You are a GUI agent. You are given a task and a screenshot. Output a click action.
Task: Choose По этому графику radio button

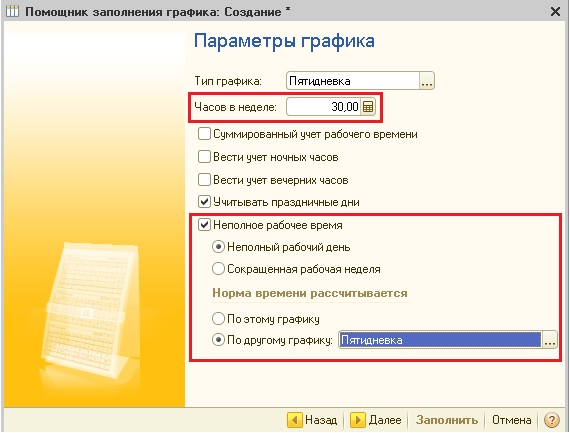pos(218,318)
